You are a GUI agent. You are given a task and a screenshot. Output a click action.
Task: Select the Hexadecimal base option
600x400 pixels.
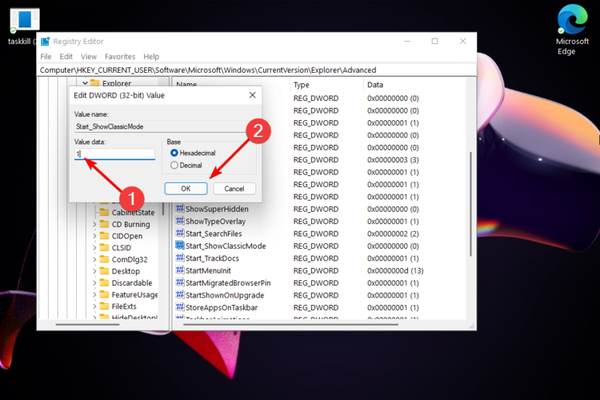[174, 153]
